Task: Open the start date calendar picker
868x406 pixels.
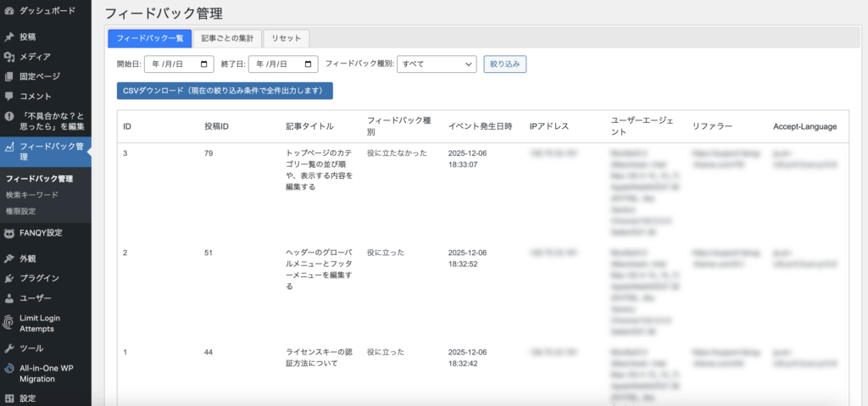Action: (x=205, y=64)
